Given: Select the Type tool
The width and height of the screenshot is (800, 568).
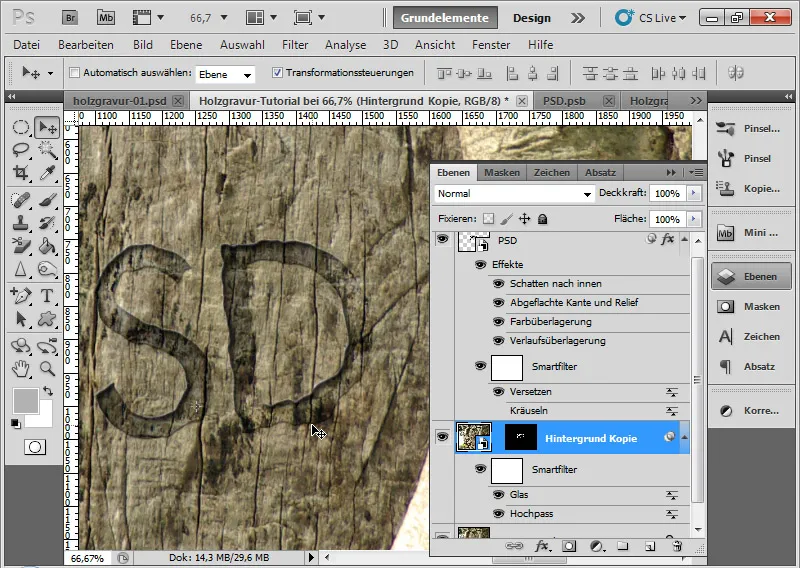Looking at the screenshot, I should [x=47, y=295].
